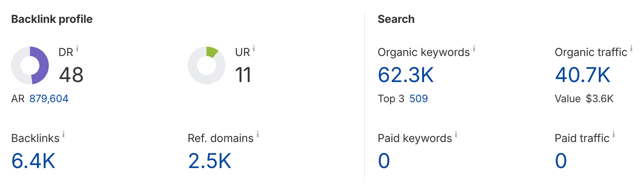Click the Paid keywords value 0

[x=384, y=161]
